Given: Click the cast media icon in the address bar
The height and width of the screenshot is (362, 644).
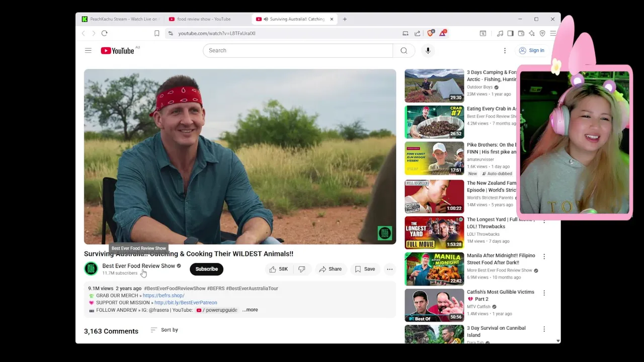Looking at the screenshot, I should 405,33.
